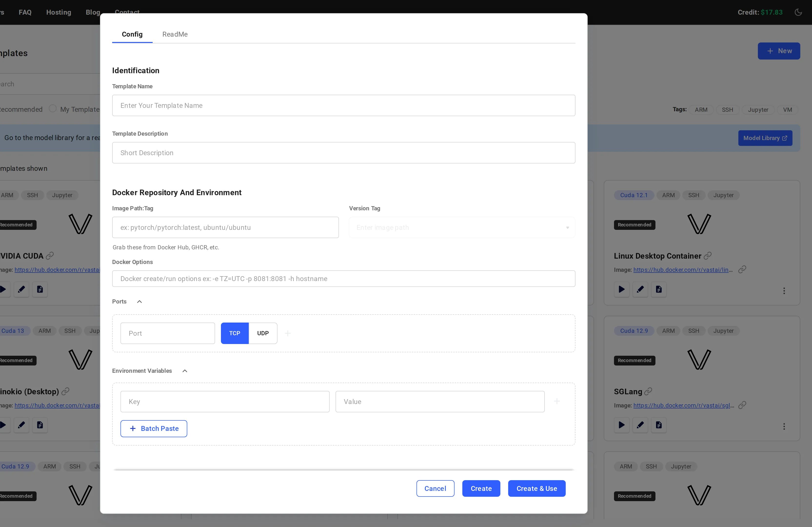
Task: Open Blog in top navigation
Action: (93, 12)
